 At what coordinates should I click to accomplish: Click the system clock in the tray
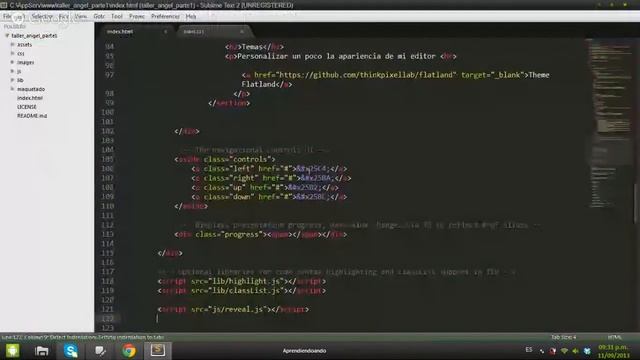(613, 351)
